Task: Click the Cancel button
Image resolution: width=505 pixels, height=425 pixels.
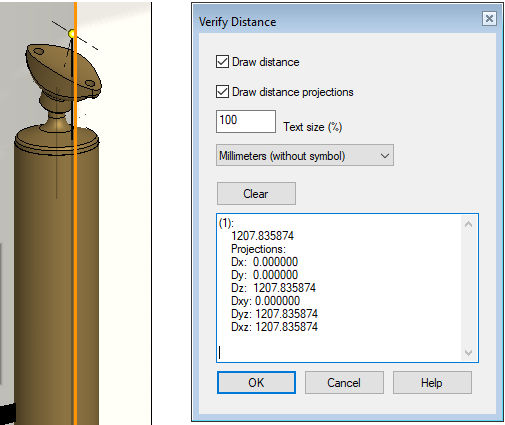Action: [x=344, y=382]
